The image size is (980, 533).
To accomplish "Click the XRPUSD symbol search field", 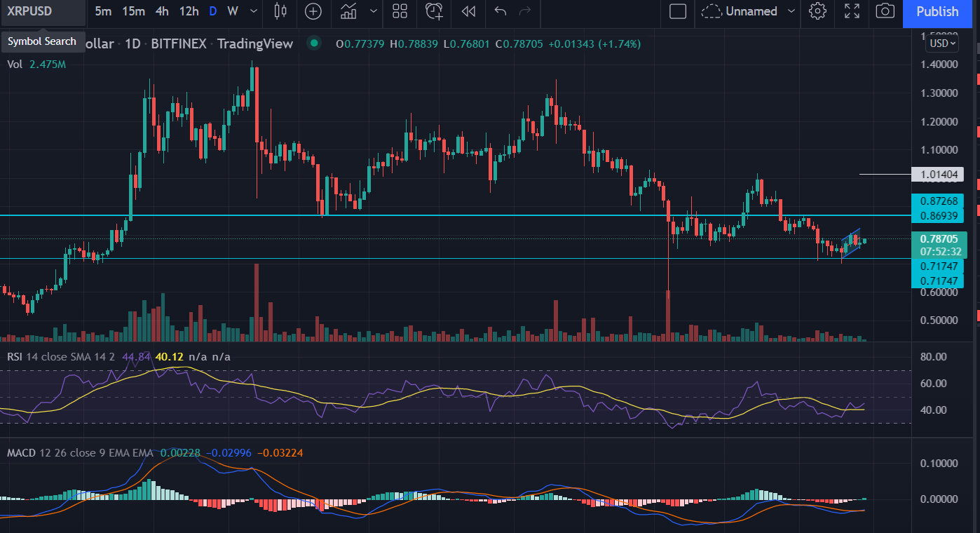I will pos(43,11).
